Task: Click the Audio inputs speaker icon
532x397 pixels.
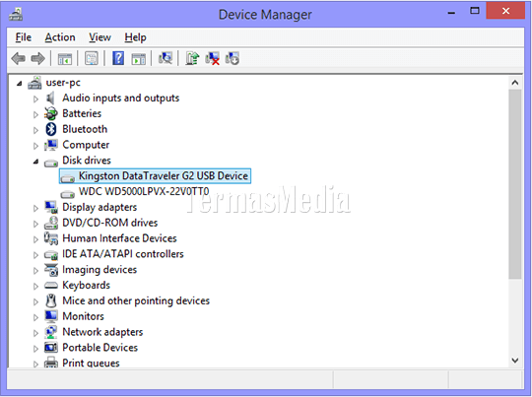Action: pyautogui.click(x=50, y=99)
